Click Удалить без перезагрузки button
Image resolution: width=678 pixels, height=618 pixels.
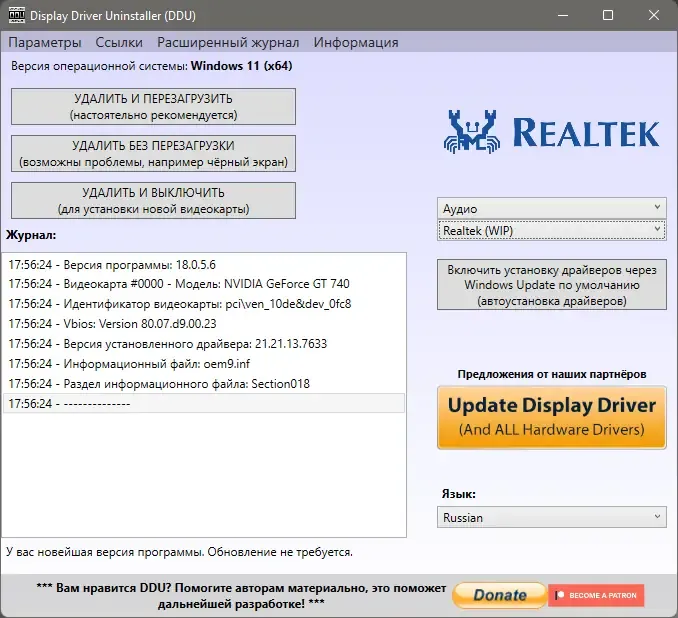tap(153, 153)
